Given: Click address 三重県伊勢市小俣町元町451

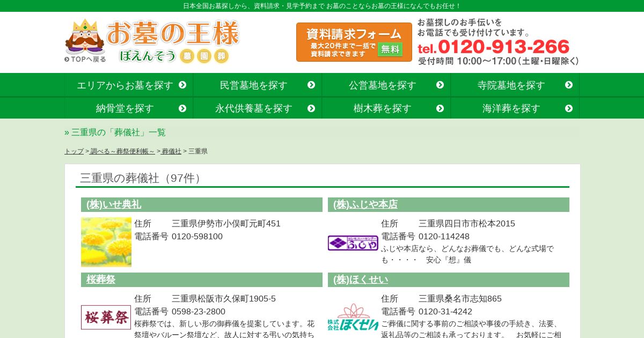Looking at the screenshot, I should 226,224.
